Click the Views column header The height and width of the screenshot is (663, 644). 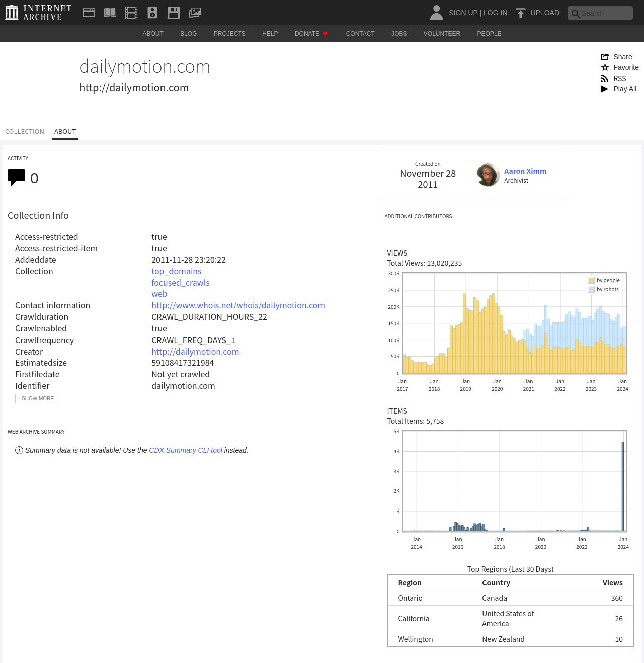click(613, 583)
